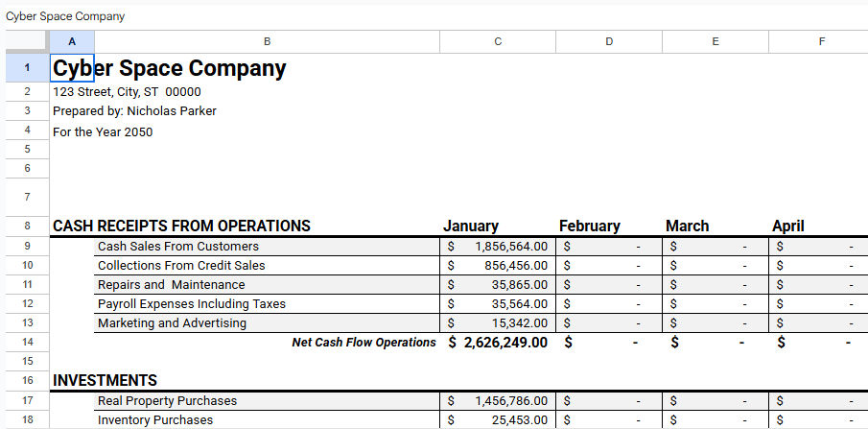Select row 14 header
The width and height of the screenshot is (868, 429).
pos(26,343)
